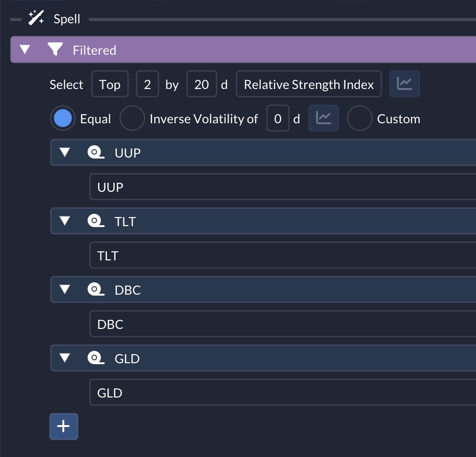Click the Inverse Volatility of label
The width and height of the screenshot is (476, 457).
[204, 119]
